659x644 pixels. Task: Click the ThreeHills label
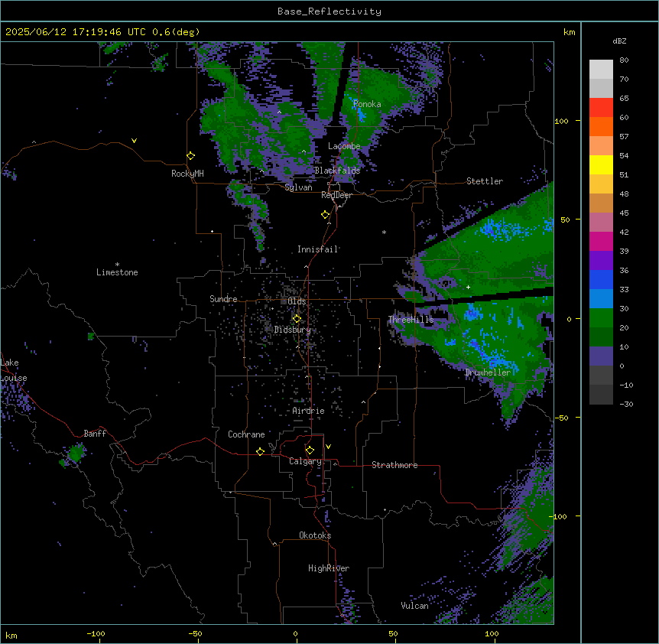click(x=411, y=320)
